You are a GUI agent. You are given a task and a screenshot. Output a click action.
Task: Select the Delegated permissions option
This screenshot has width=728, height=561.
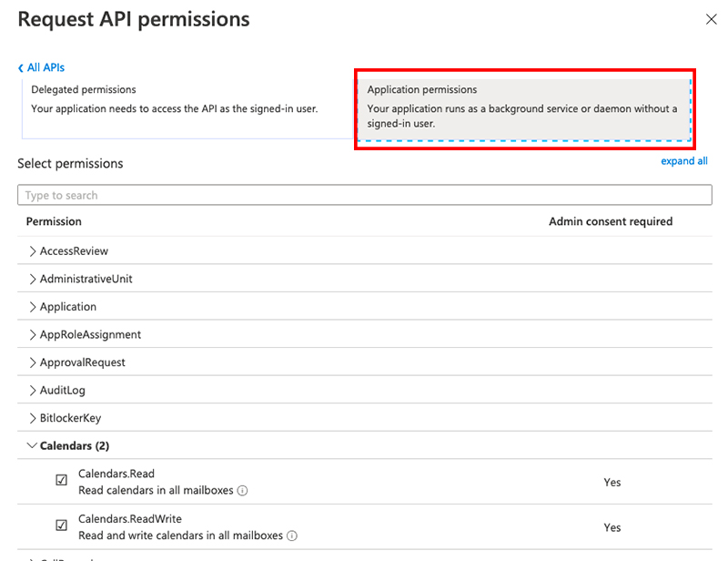point(188,108)
